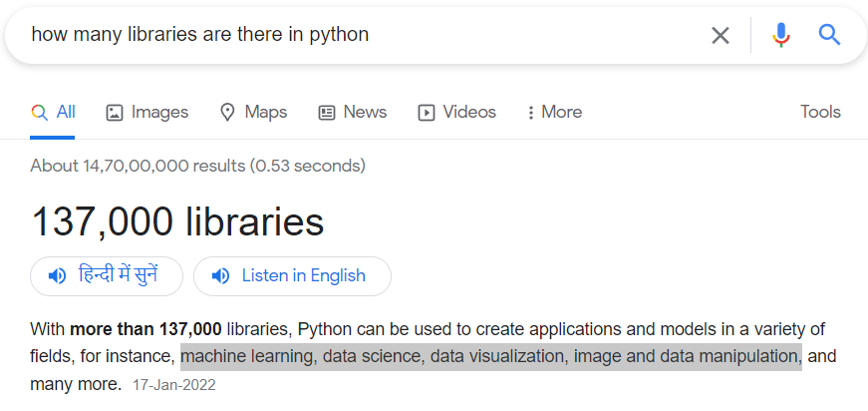Open the search Tools options
The height and width of the screenshot is (411, 868).
820,112
